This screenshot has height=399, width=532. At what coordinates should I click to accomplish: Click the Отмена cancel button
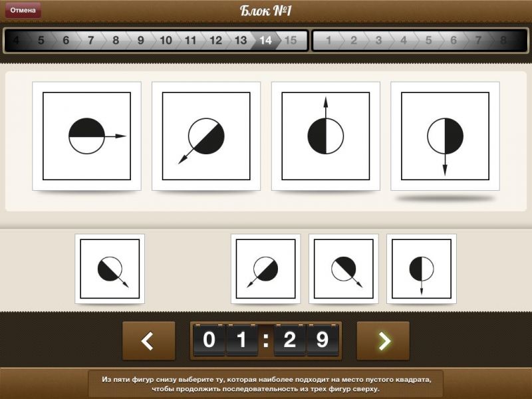coord(23,10)
